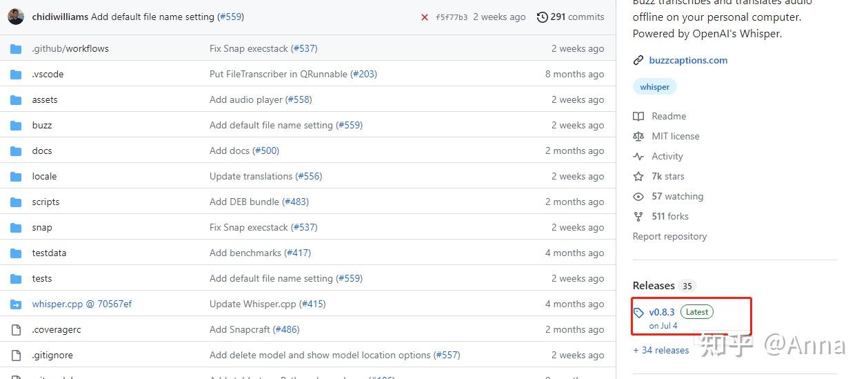Click the .github/workflows folder icon
This screenshot has height=379, width=868.
pyautogui.click(x=16, y=49)
